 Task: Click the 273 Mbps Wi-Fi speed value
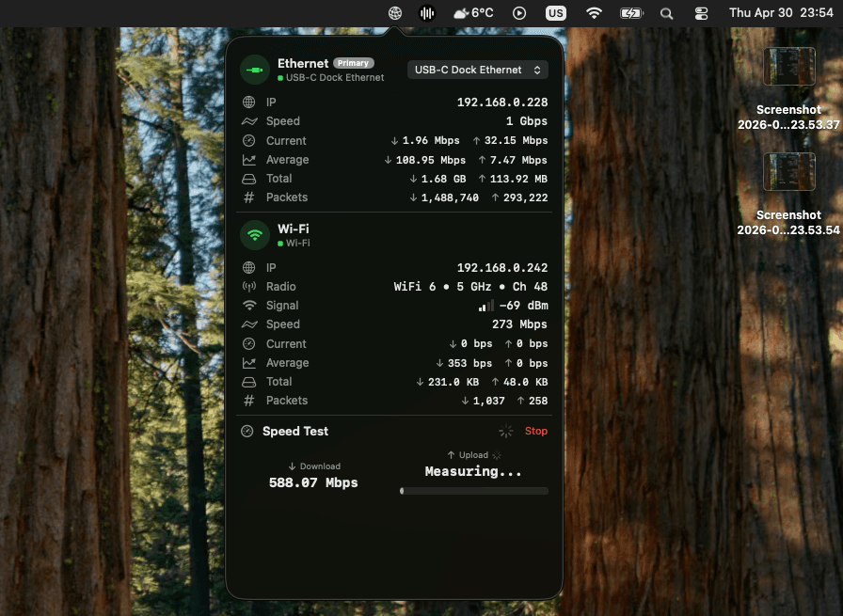click(519, 324)
